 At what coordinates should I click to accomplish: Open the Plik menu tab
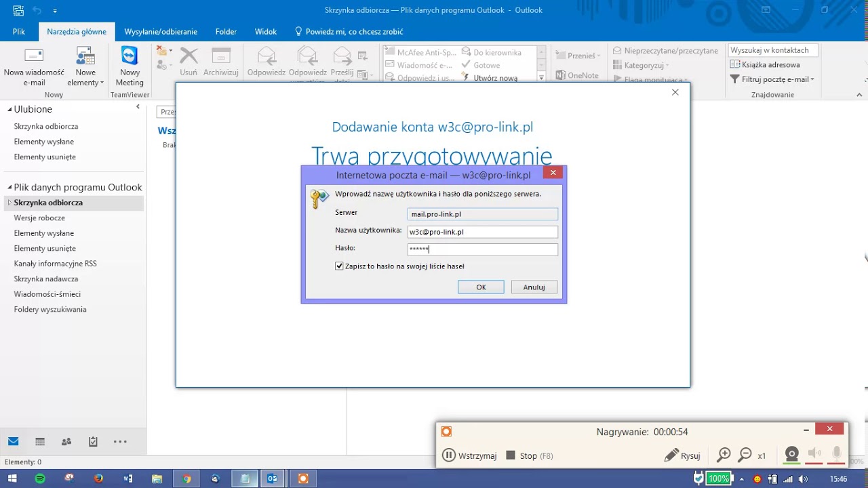[18, 32]
